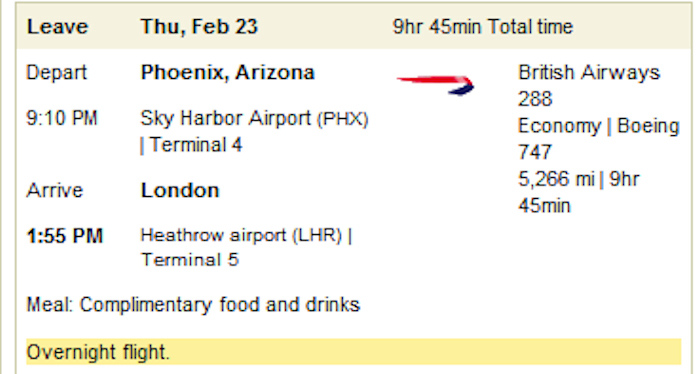Click the Depart label
700x374 pixels.
pyautogui.click(x=56, y=73)
